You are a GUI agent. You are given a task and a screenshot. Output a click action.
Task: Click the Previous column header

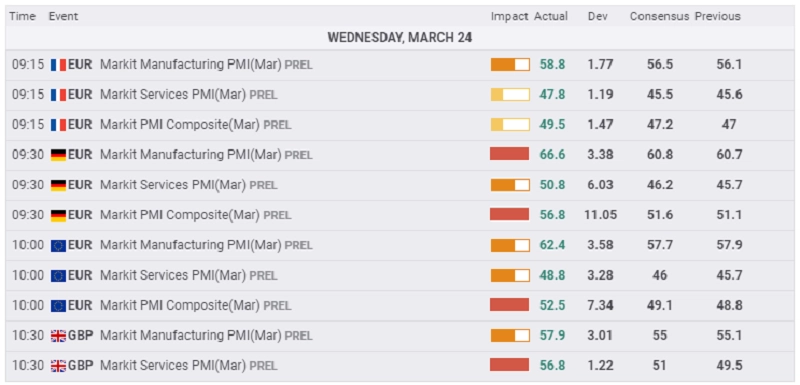click(x=717, y=16)
